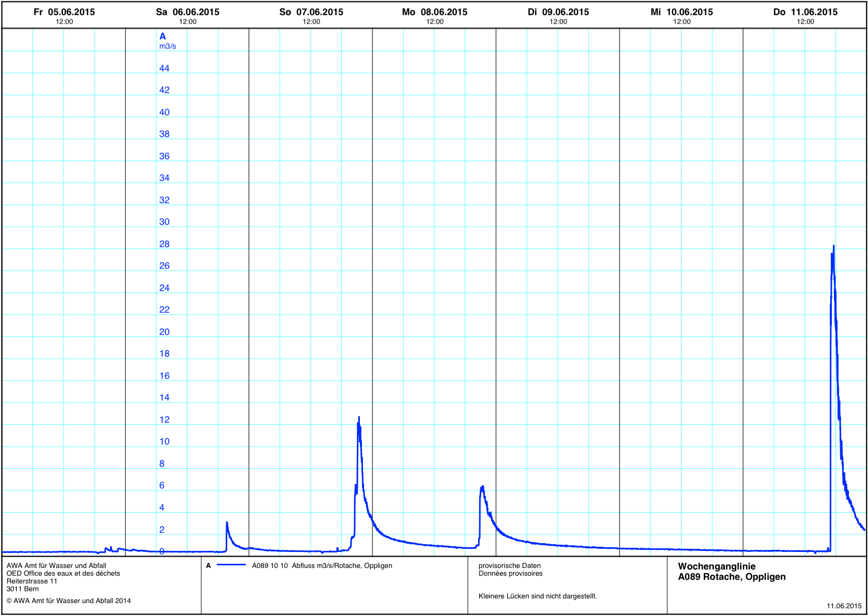Click the Di 09.06.2015 date header

pyautogui.click(x=558, y=12)
